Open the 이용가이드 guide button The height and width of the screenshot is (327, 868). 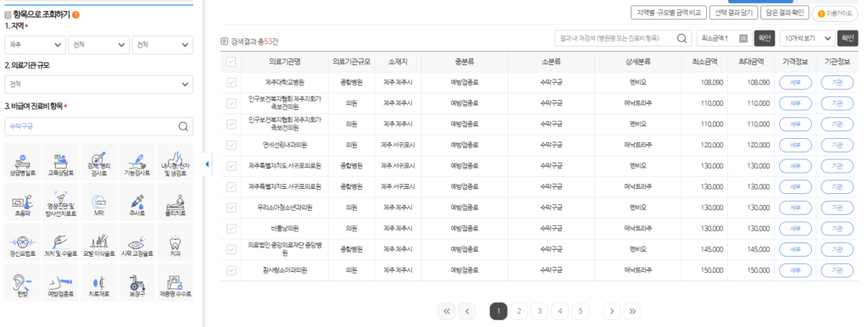834,13
